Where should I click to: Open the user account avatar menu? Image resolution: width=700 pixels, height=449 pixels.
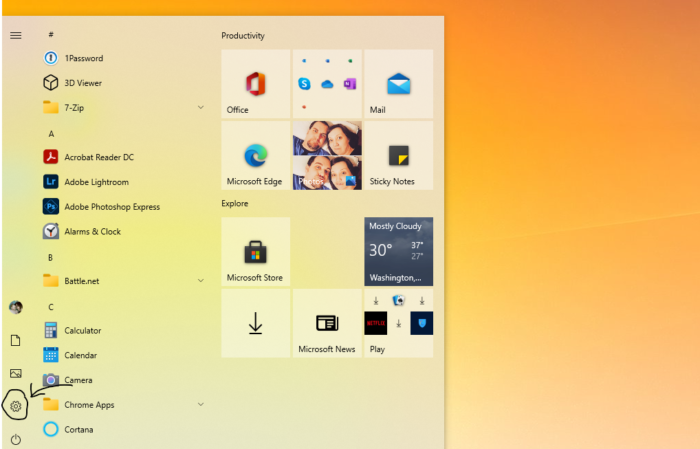pos(16,307)
